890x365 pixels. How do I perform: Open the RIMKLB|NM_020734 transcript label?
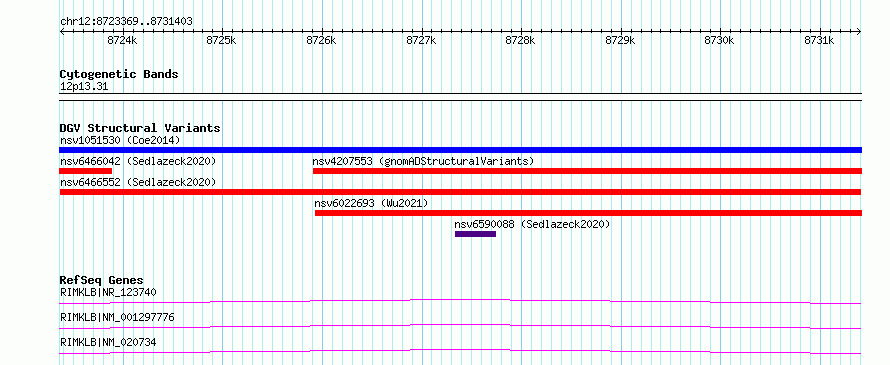point(108,342)
